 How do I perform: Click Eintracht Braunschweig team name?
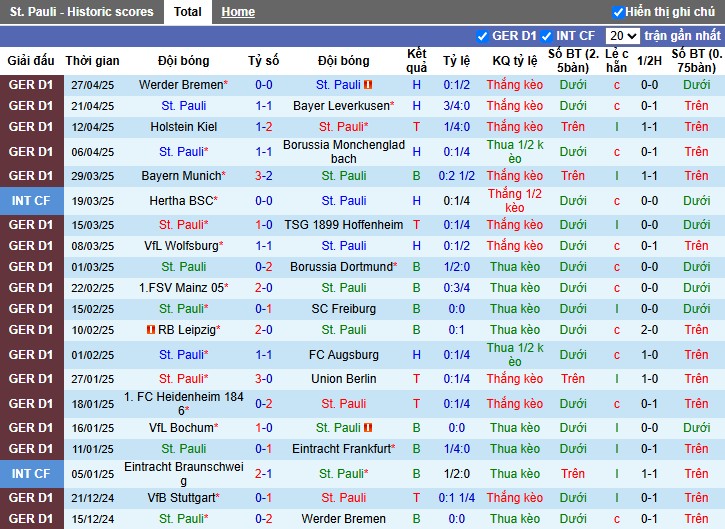click(x=184, y=474)
